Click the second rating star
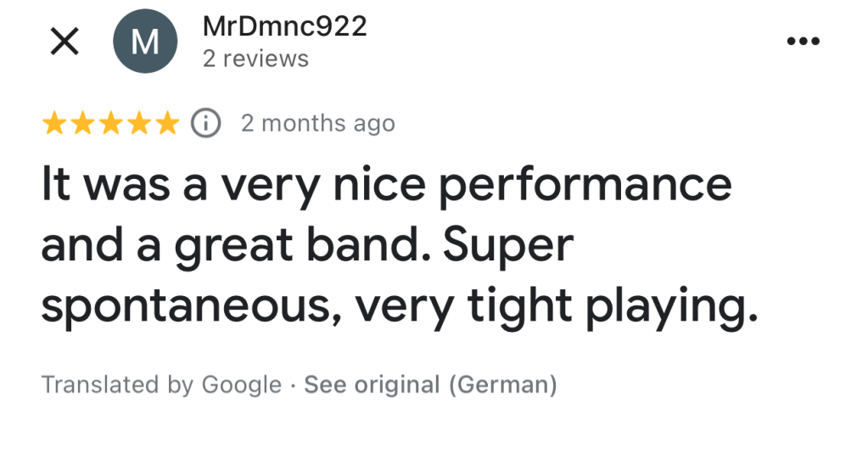Viewport: 868px width, 459px height. (83, 123)
